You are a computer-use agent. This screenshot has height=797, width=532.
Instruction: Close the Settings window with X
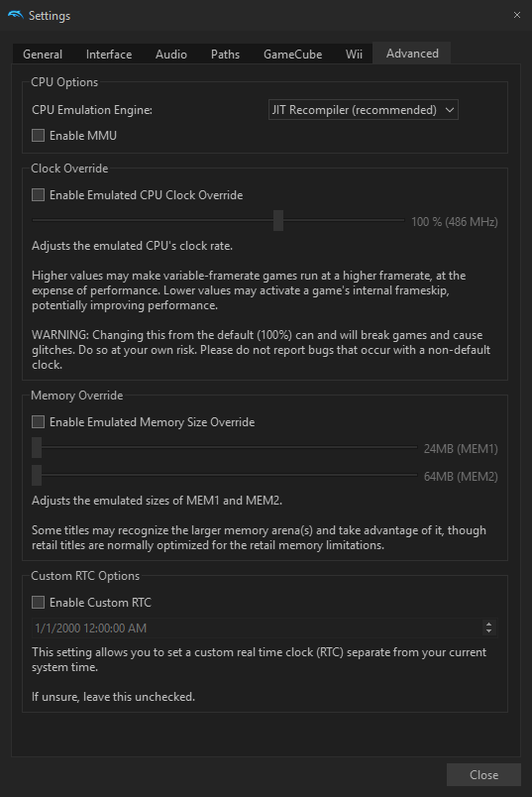coord(517,15)
